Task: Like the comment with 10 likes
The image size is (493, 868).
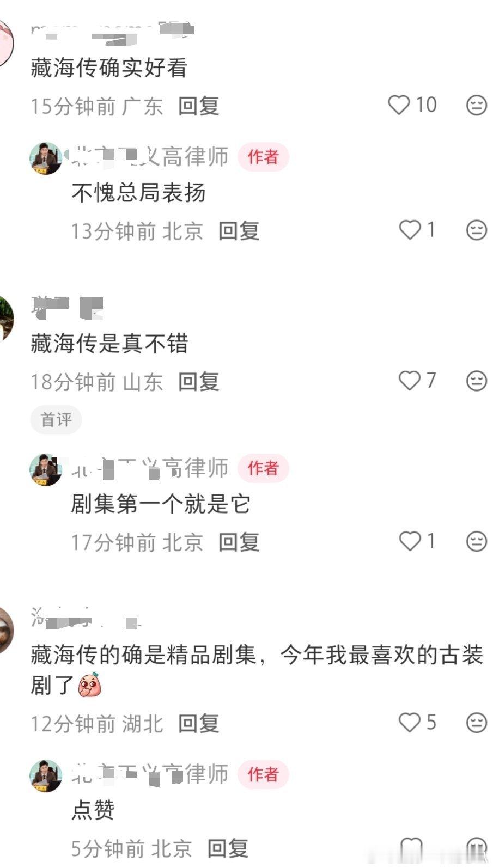Action: (398, 105)
